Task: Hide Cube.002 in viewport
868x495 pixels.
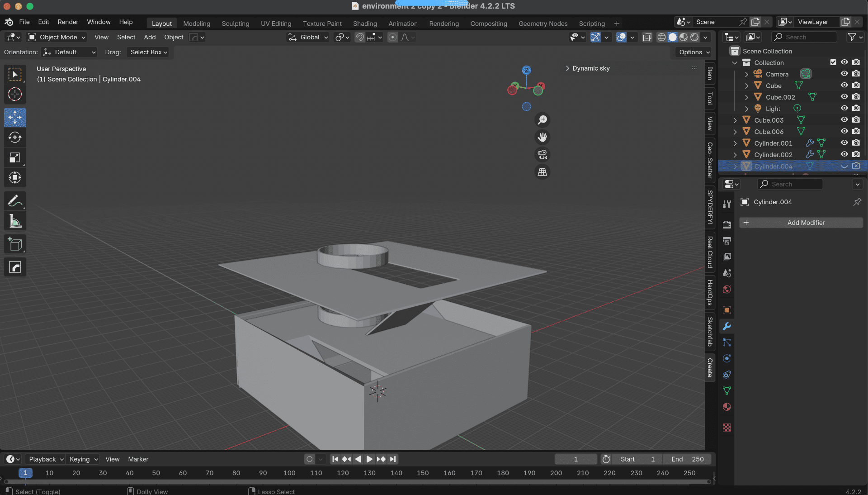Action: pyautogui.click(x=844, y=97)
